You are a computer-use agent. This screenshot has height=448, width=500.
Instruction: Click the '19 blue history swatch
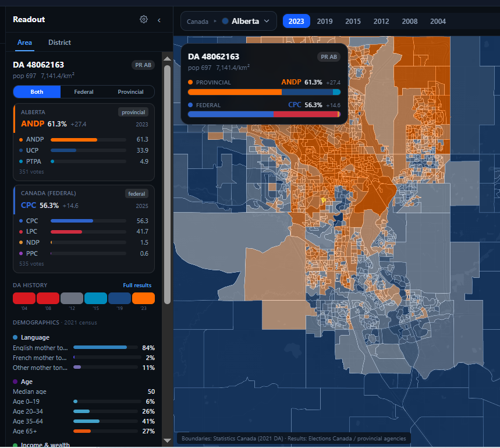[x=119, y=298]
